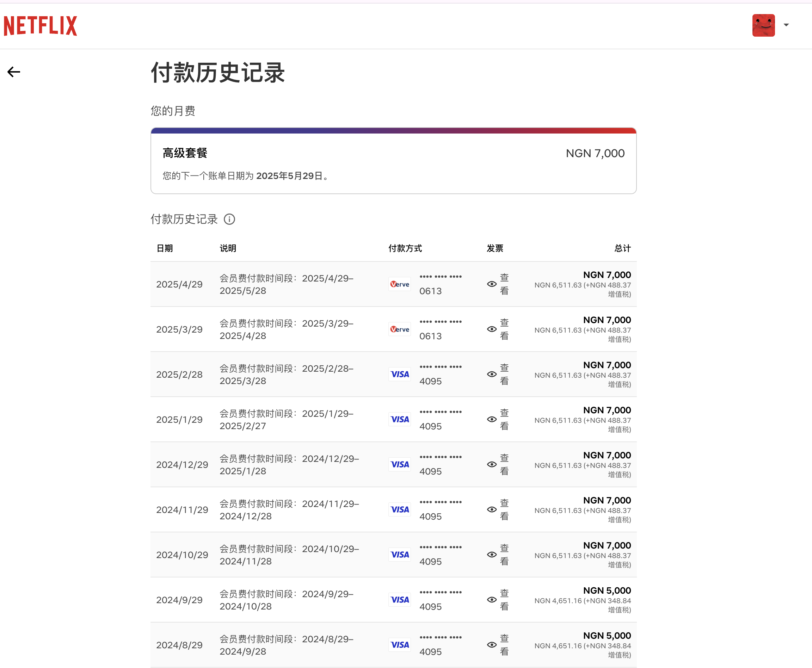Click 查看 link in the 2024/11/29 row
The image size is (812, 668).
(x=504, y=509)
